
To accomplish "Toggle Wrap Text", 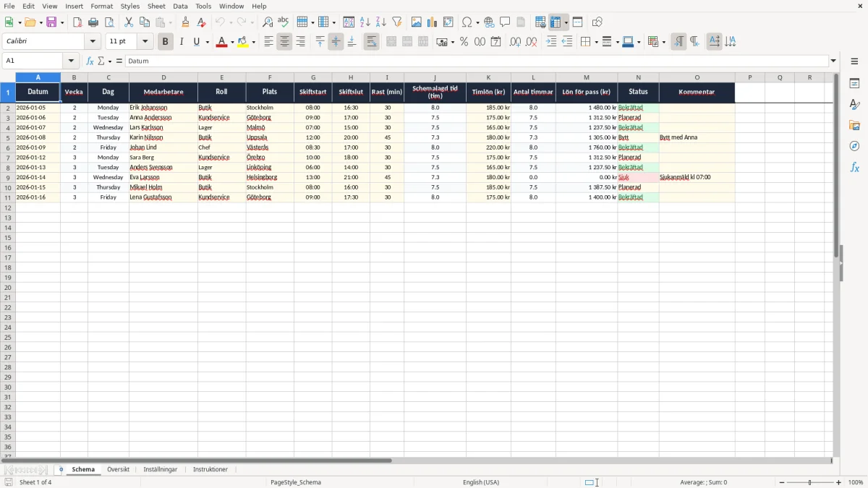I will click(371, 42).
